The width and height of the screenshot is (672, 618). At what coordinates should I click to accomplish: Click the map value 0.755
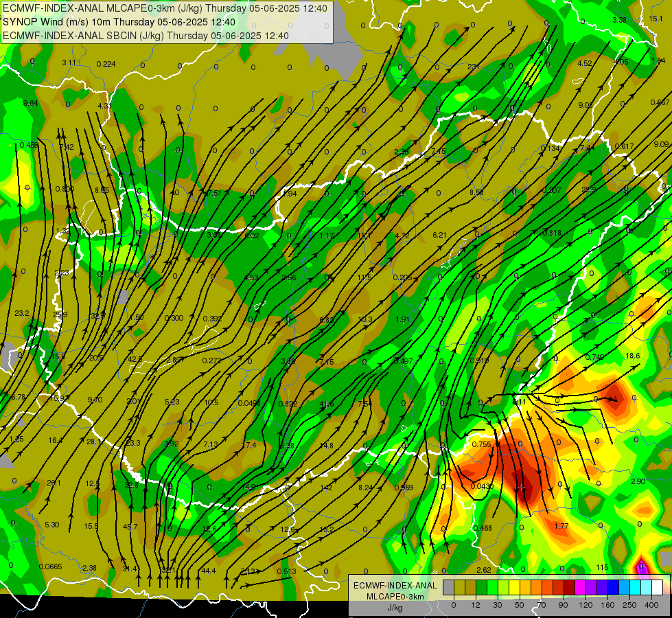(x=481, y=444)
